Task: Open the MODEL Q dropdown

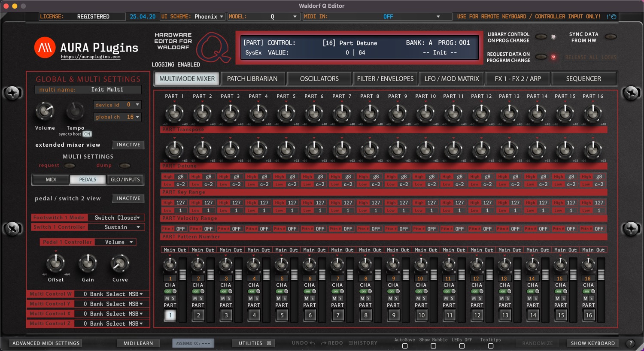Action: click(x=263, y=17)
